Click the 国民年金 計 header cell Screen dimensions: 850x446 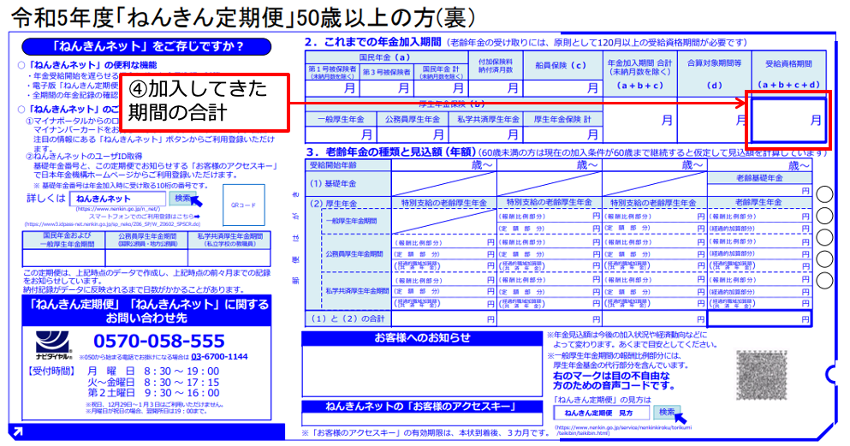[441, 73]
